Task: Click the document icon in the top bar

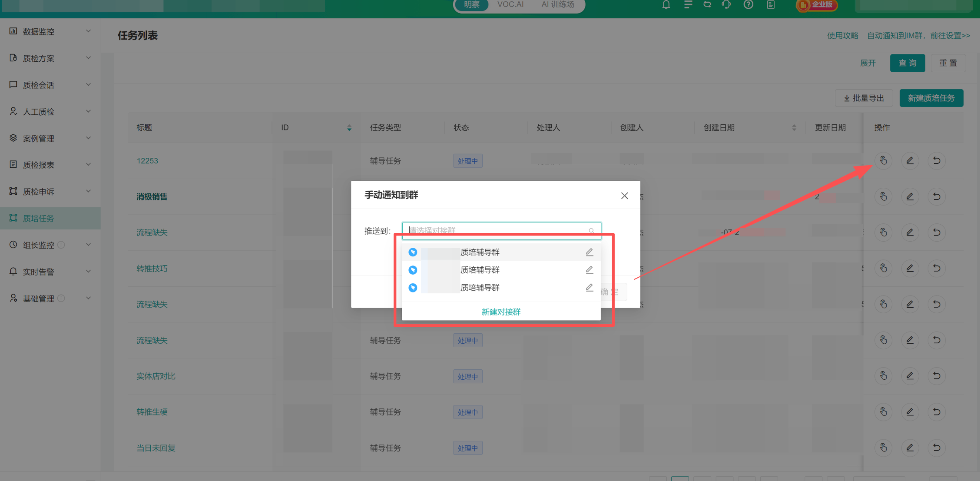Action: point(771,5)
